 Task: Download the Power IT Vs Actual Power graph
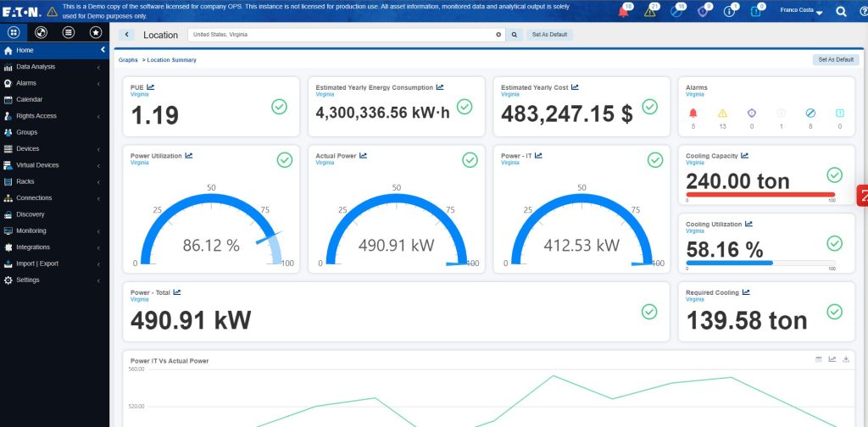click(x=846, y=359)
